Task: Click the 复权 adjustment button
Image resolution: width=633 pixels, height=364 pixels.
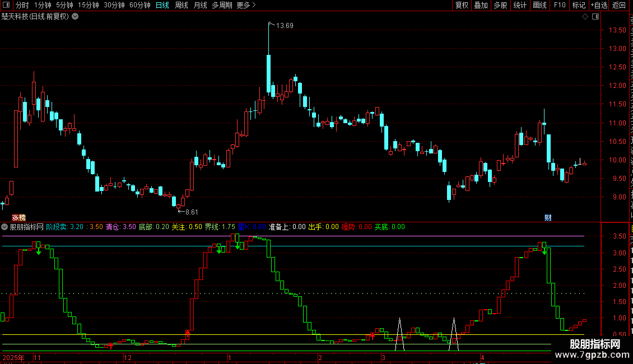Action: tap(462, 5)
